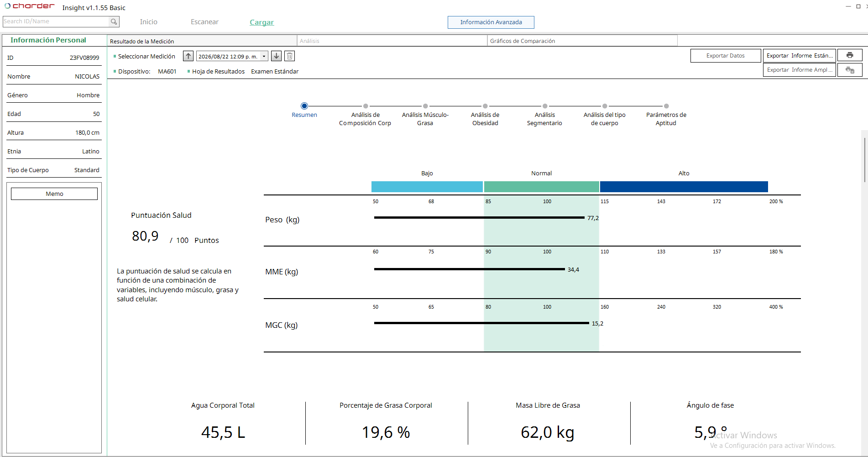Image resolution: width=868 pixels, height=457 pixels.
Task: Click the name value NICOLAS
Action: tap(87, 77)
